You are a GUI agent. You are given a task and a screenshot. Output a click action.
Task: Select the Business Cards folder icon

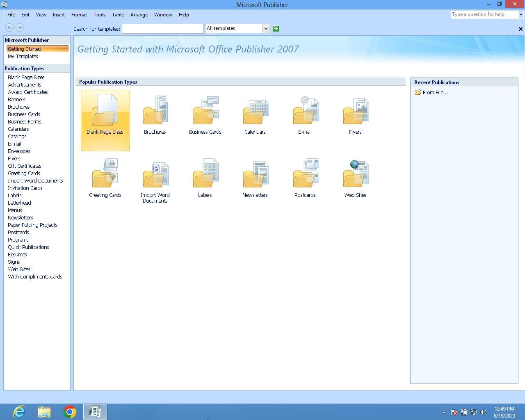pyautogui.click(x=205, y=111)
